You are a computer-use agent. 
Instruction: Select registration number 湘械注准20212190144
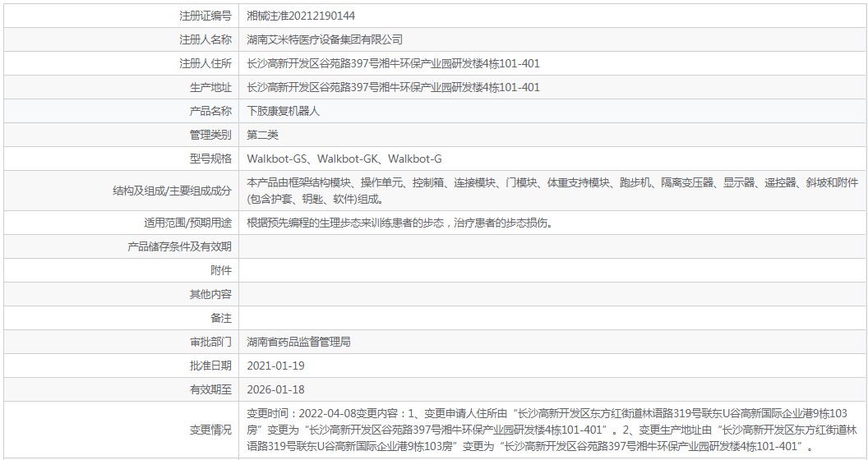(x=301, y=16)
